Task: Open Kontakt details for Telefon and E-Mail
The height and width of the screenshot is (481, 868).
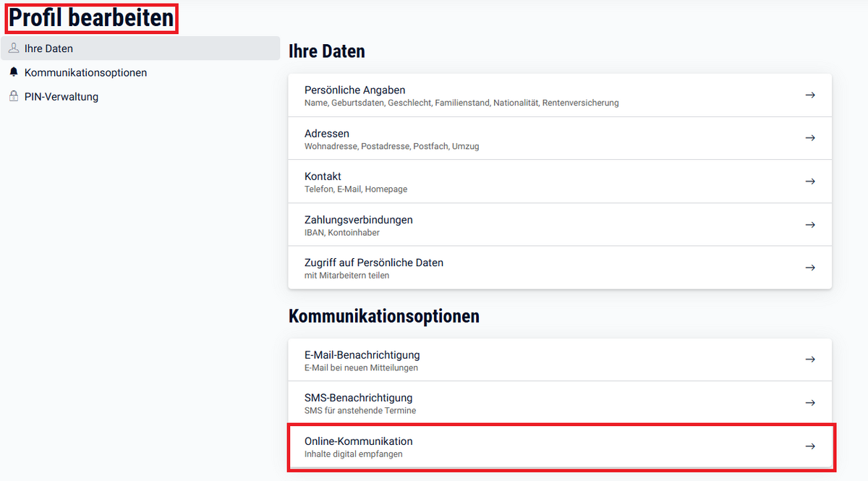Action: click(x=323, y=176)
